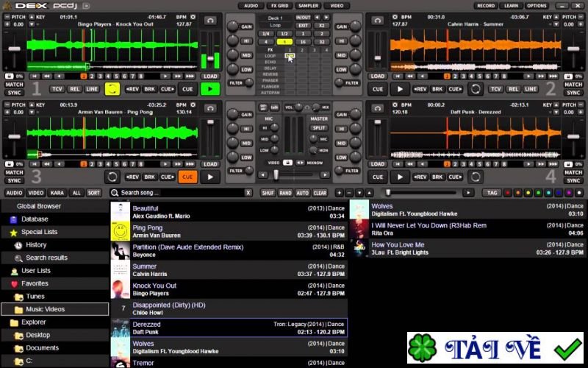
Task: Start playback on deck 4
Action: [x=400, y=177]
